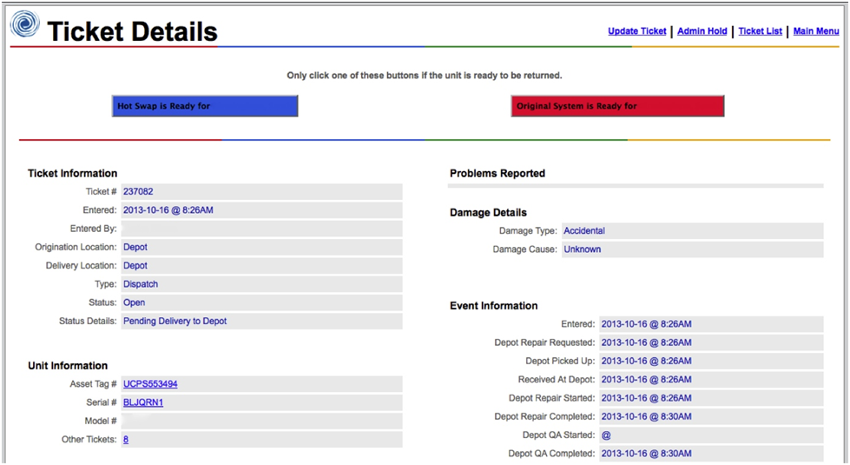Click the Damage Cause value Unknown

pyautogui.click(x=582, y=249)
